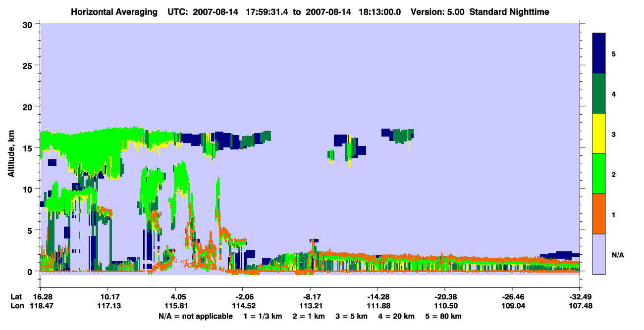Click longitude value 109.04

pyautogui.click(x=512, y=306)
